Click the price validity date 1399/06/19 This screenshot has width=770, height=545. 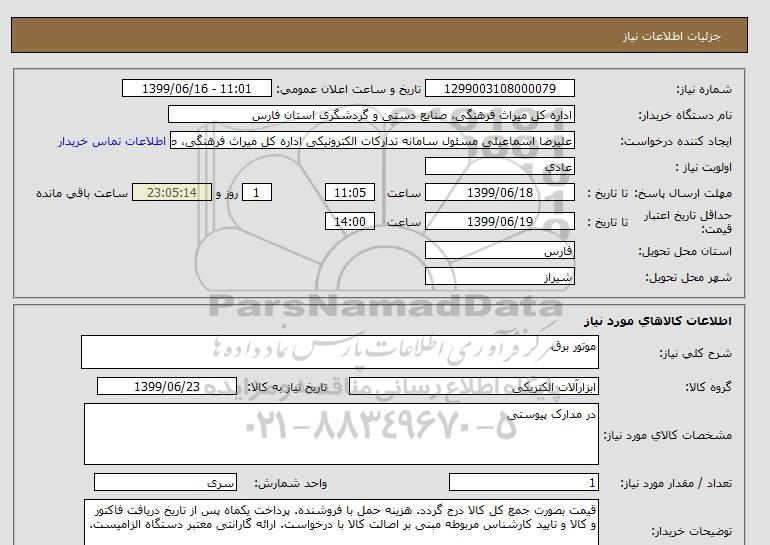point(499,221)
